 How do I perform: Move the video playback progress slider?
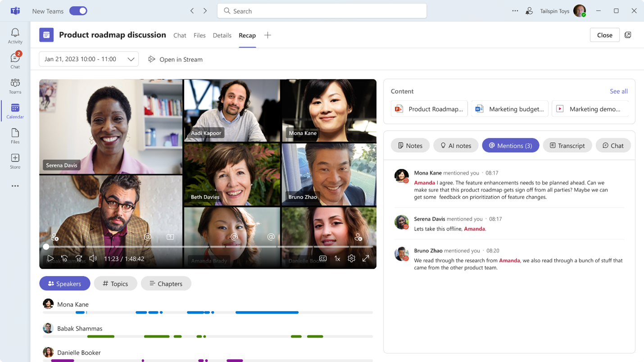[46, 247]
